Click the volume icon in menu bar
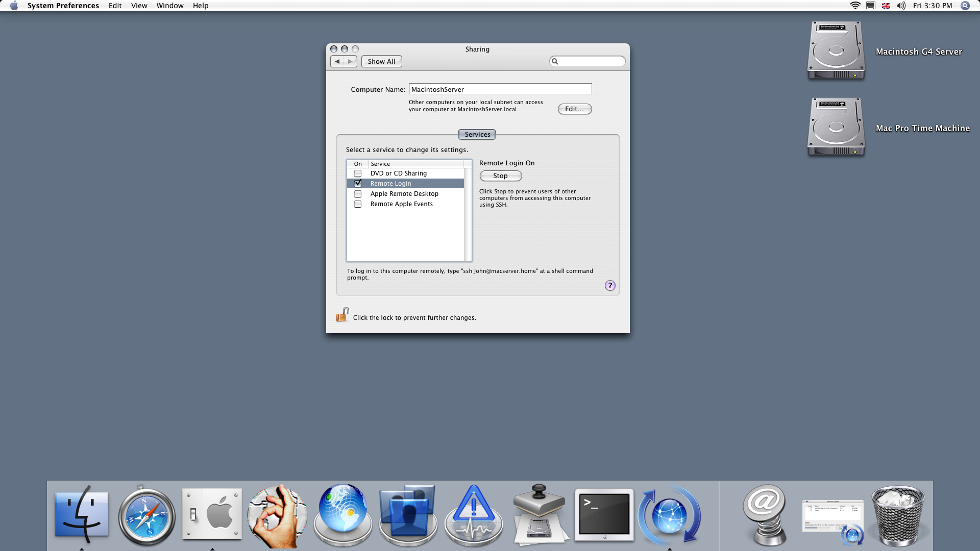This screenshot has width=980, height=551. [x=901, y=6]
